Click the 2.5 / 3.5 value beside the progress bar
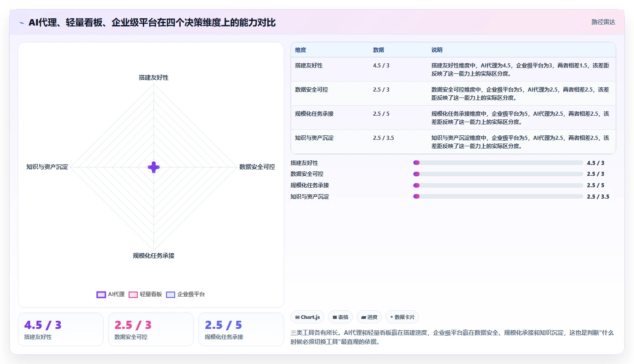The width and height of the screenshot is (634, 364). pos(598,196)
